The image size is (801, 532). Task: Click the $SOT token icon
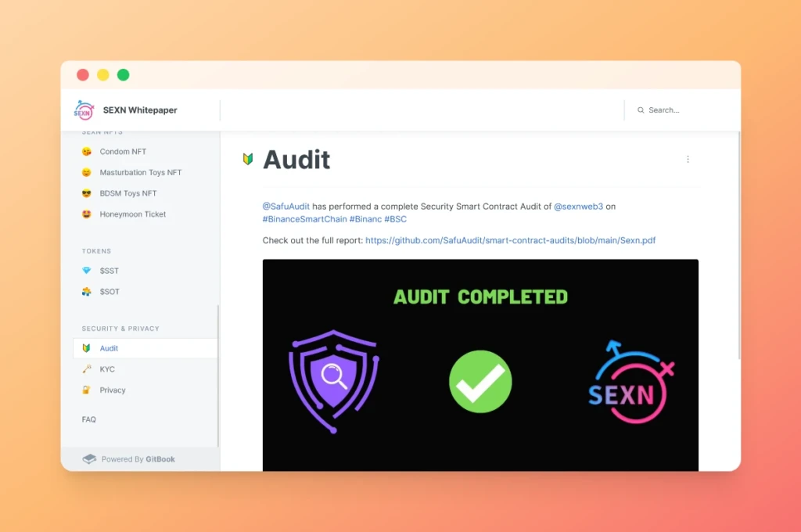click(x=86, y=291)
